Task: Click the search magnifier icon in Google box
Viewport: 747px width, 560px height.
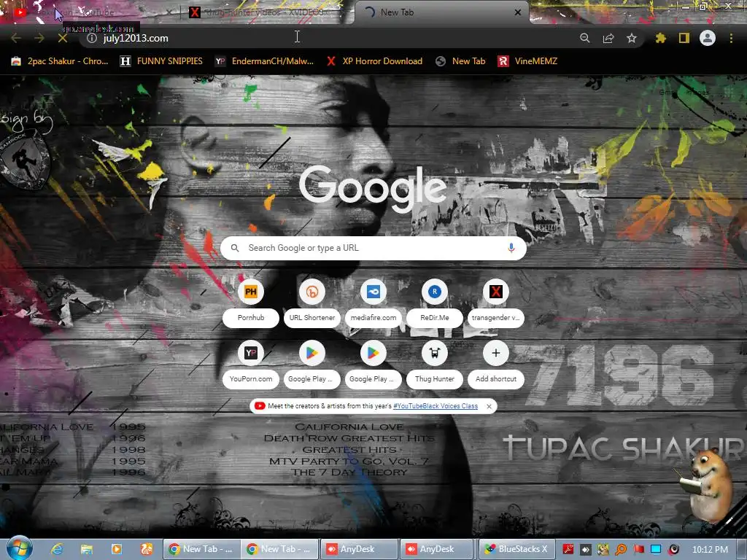Action: (x=235, y=248)
